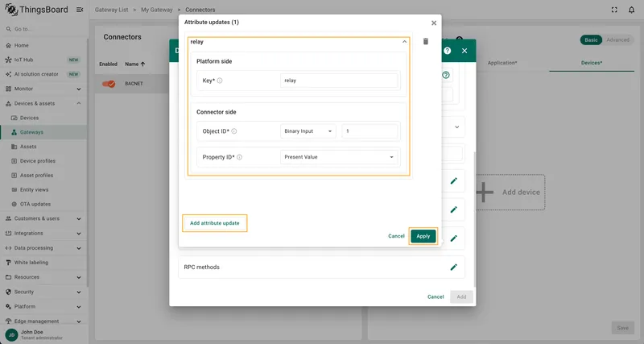Image resolution: width=644 pixels, height=344 pixels.
Task: Sort connectors by Name column
Action: click(x=134, y=64)
